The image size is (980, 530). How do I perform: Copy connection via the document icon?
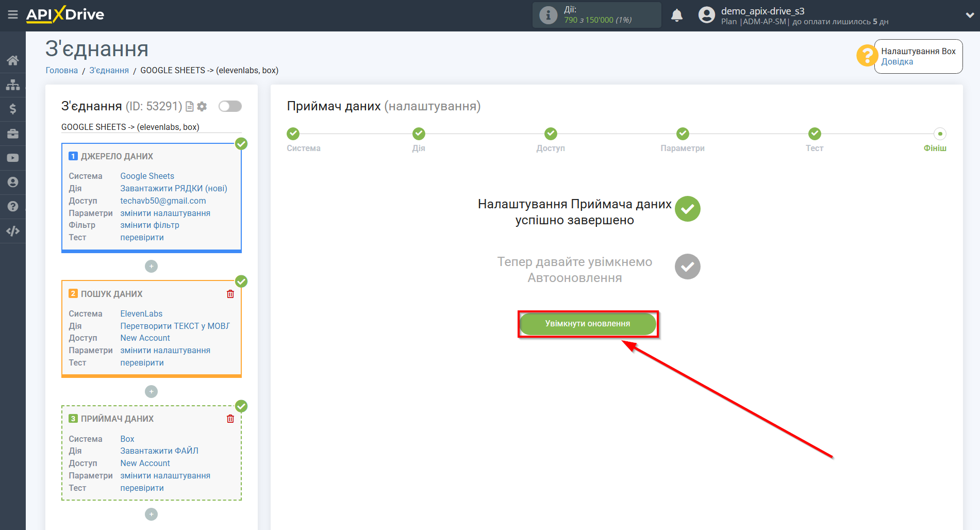[189, 106]
